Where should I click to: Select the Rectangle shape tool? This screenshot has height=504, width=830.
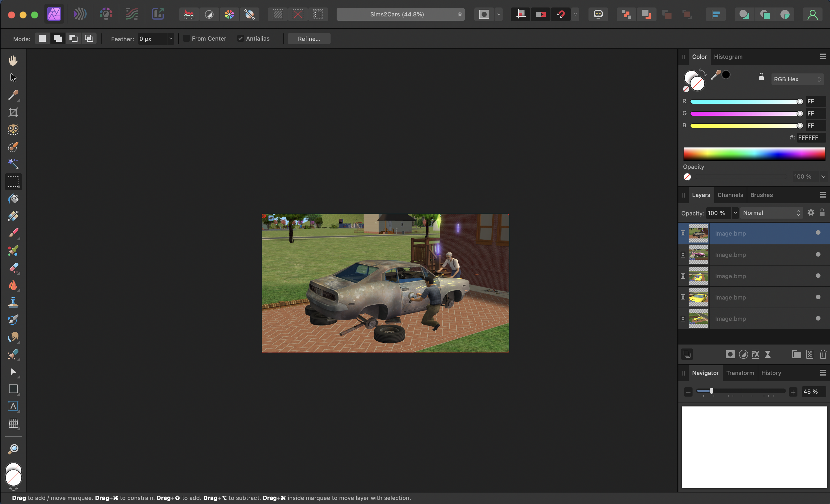[x=13, y=389]
